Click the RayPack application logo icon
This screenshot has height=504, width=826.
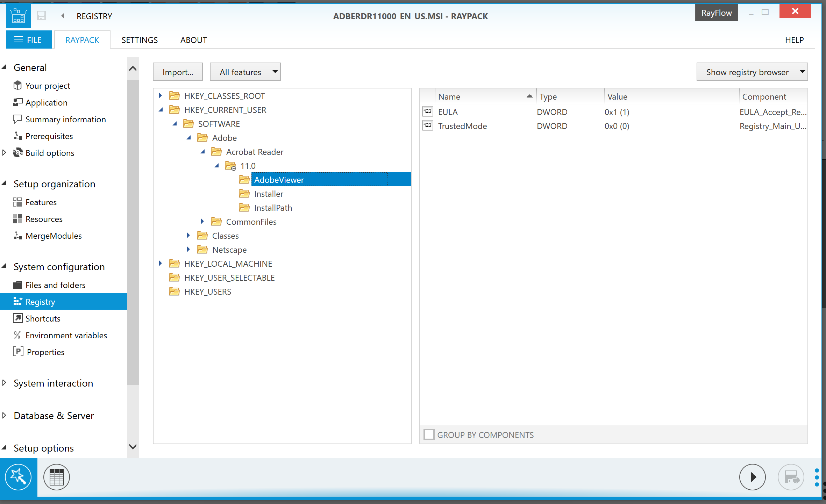tap(18, 16)
